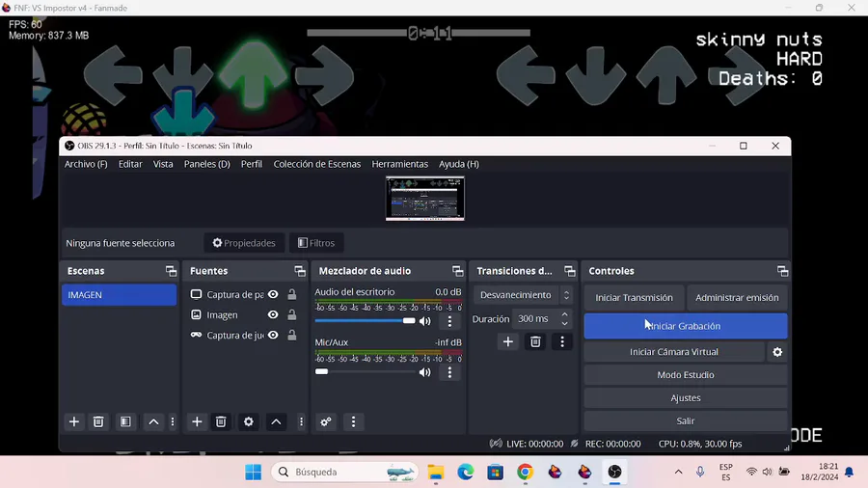The image size is (868, 488).
Task: Undock the Fuentes panel
Action: point(300,271)
